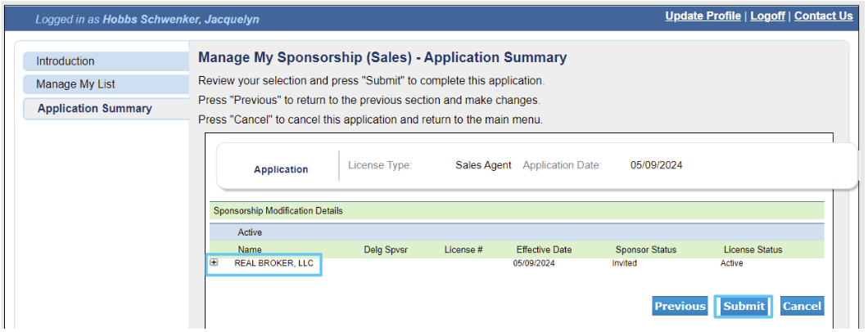Click the Logoff link
The height and width of the screenshot is (332, 868).
pos(768,16)
